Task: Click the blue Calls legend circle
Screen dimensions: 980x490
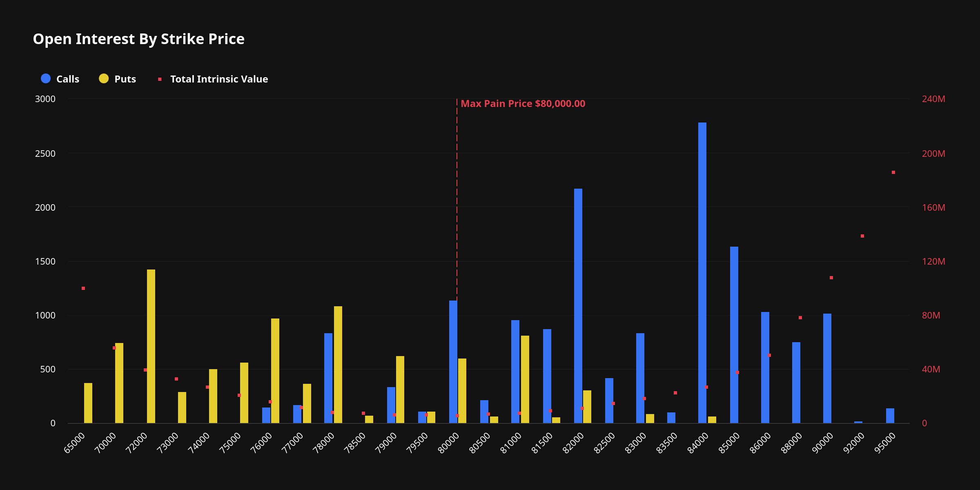Action: (46, 78)
